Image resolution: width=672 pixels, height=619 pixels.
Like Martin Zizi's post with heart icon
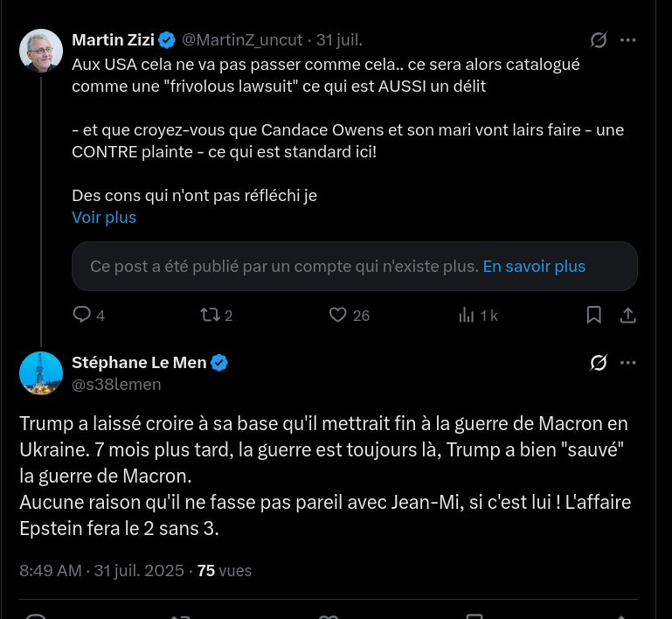[x=338, y=315]
